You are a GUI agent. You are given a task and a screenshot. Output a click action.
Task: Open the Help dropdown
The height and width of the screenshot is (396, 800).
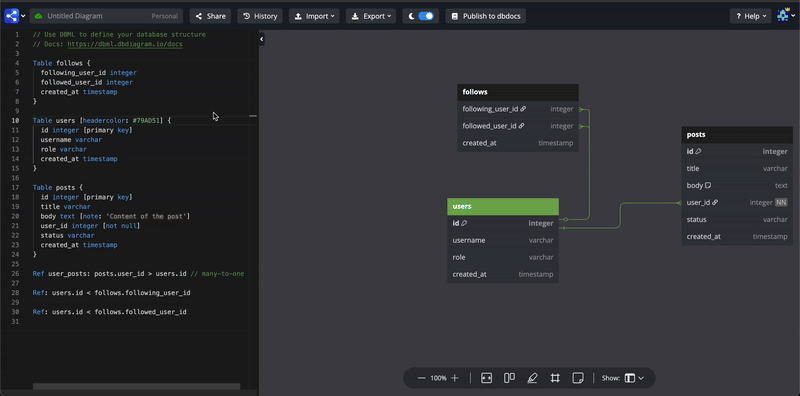(x=750, y=16)
